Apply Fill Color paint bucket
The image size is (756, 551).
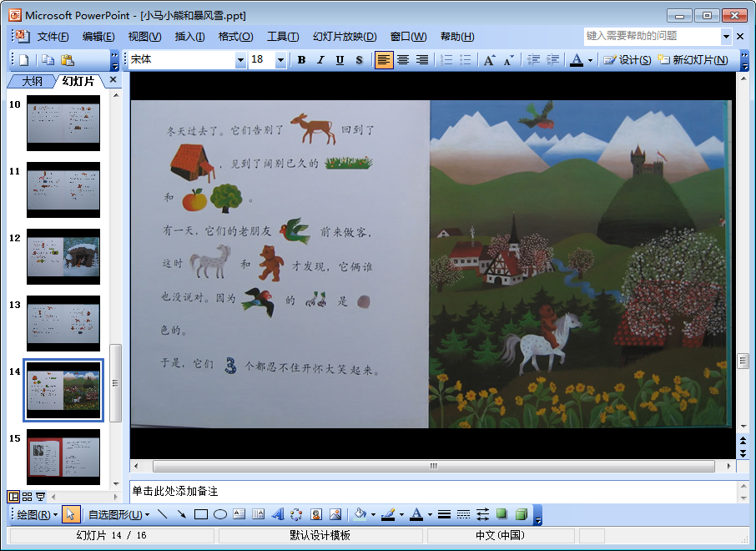tap(360, 515)
